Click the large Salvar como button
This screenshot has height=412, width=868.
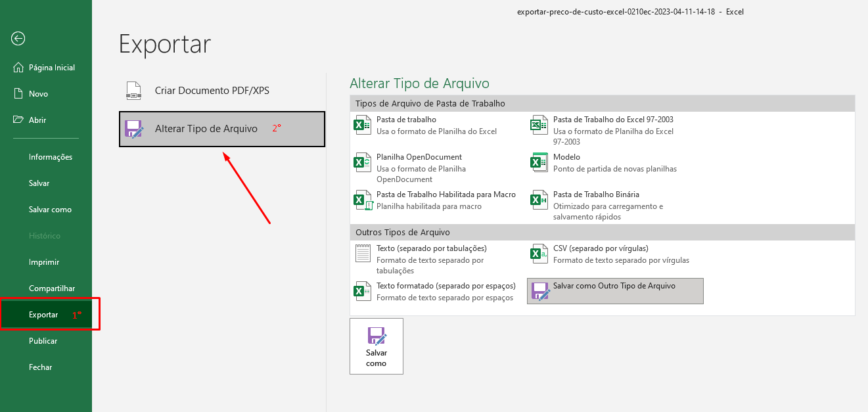pos(377,346)
